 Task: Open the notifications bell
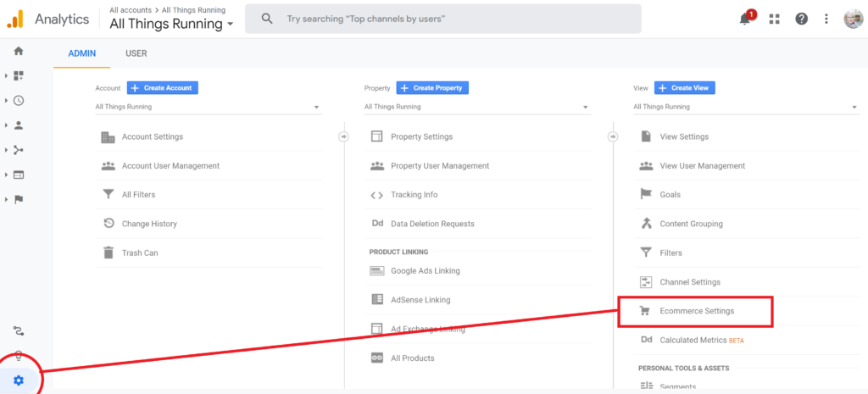(x=745, y=19)
